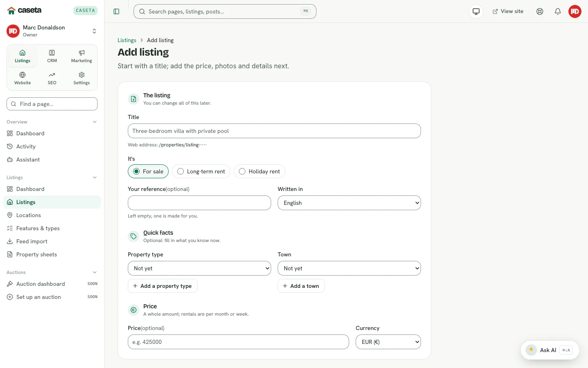This screenshot has width=588, height=368.
Task: Expand the Marc Donaldson account switcher
Action: click(52, 31)
